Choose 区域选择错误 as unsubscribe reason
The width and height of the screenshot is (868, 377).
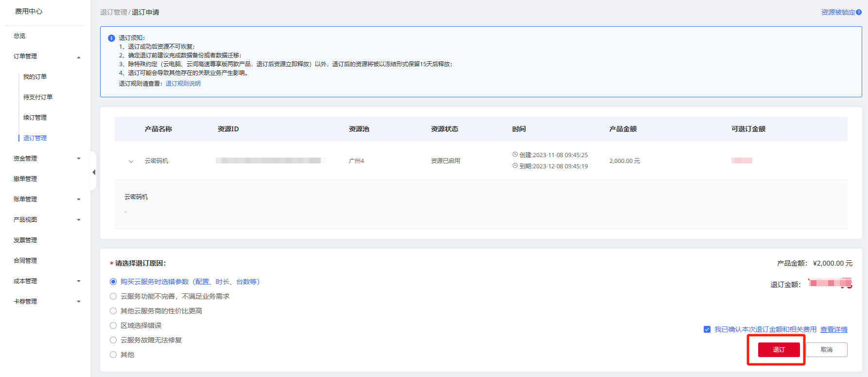coord(113,325)
